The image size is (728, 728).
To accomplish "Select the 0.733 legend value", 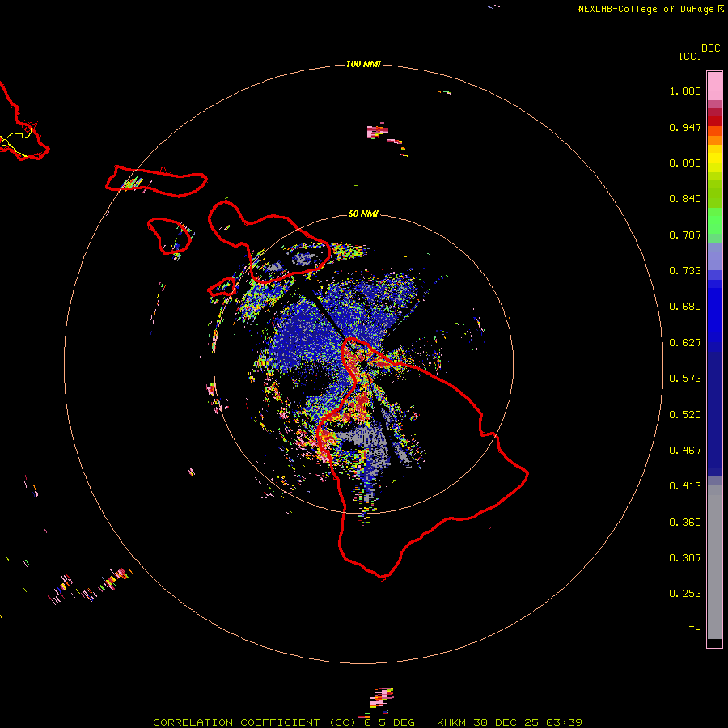I will 685,271.
